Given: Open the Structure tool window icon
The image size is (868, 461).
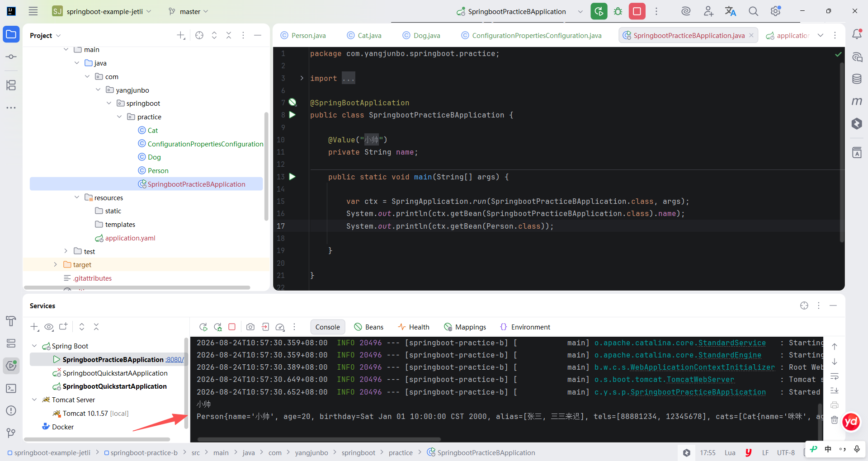Looking at the screenshot, I should [11, 85].
